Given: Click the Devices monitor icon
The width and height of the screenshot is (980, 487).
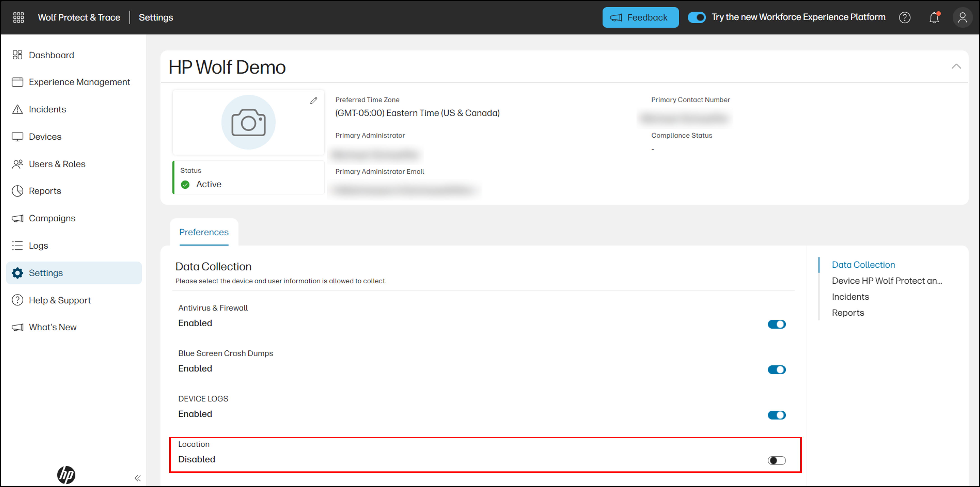Looking at the screenshot, I should click(18, 137).
